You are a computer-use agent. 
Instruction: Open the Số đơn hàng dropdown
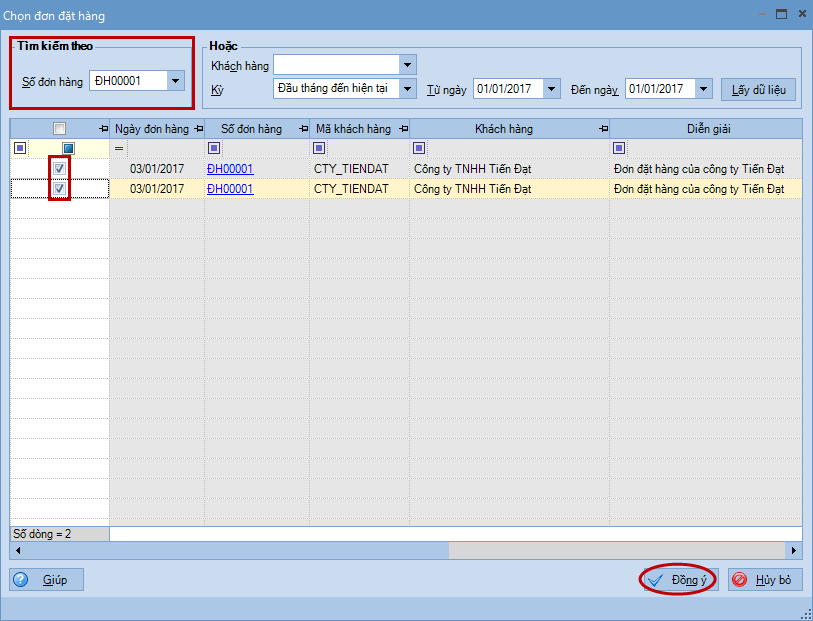pos(176,82)
